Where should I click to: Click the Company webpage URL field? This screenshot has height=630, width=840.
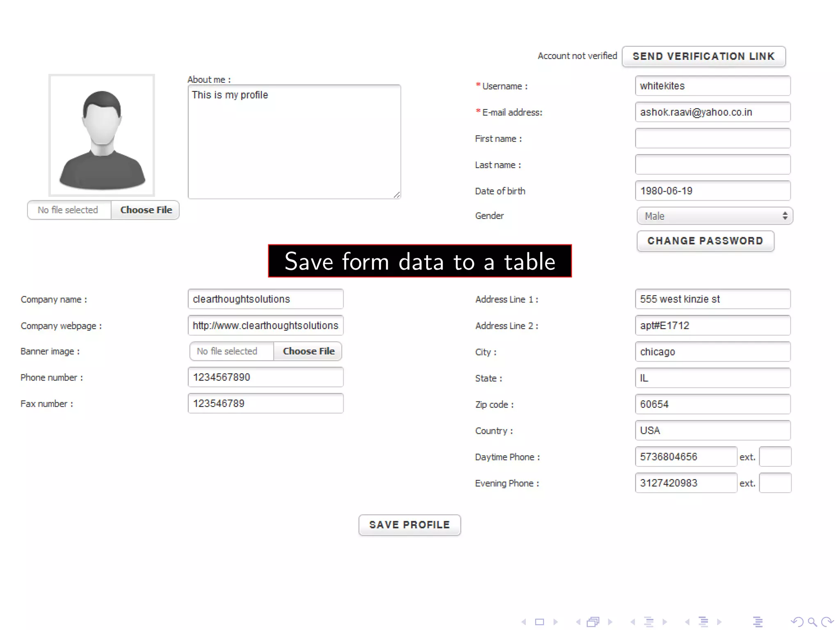coord(266,325)
